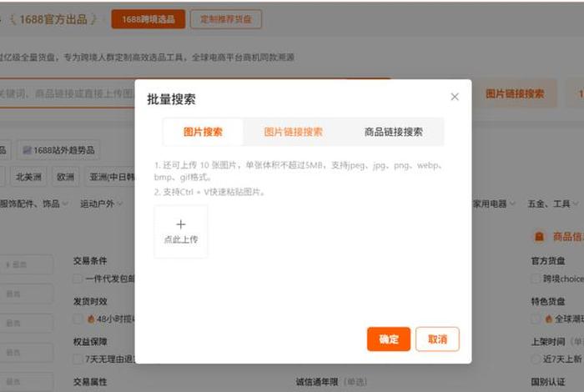Click the 商品信息 bag icon
The image size is (584, 392).
[x=539, y=237]
